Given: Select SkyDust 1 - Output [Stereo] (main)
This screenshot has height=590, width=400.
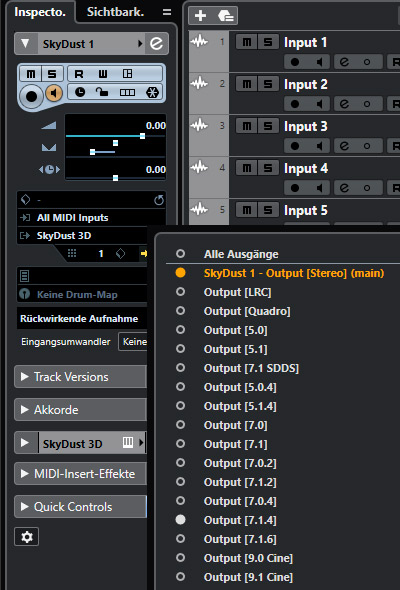Looking at the screenshot, I should point(294,273).
